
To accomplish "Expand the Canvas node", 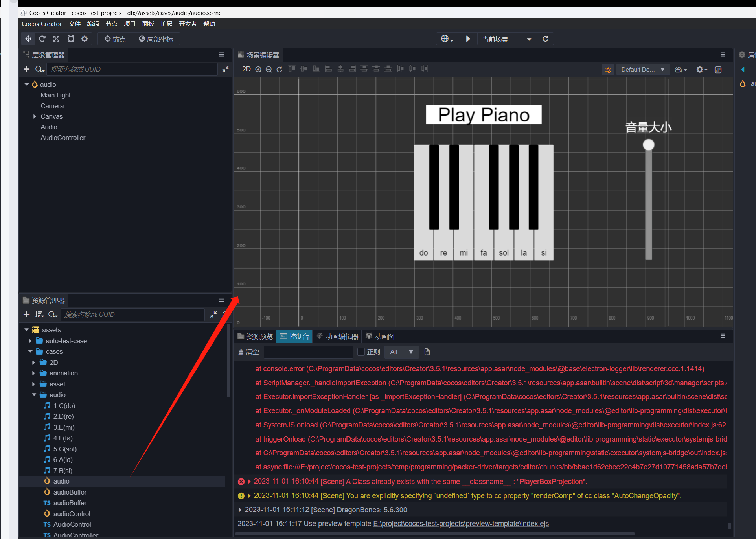I will click(35, 117).
